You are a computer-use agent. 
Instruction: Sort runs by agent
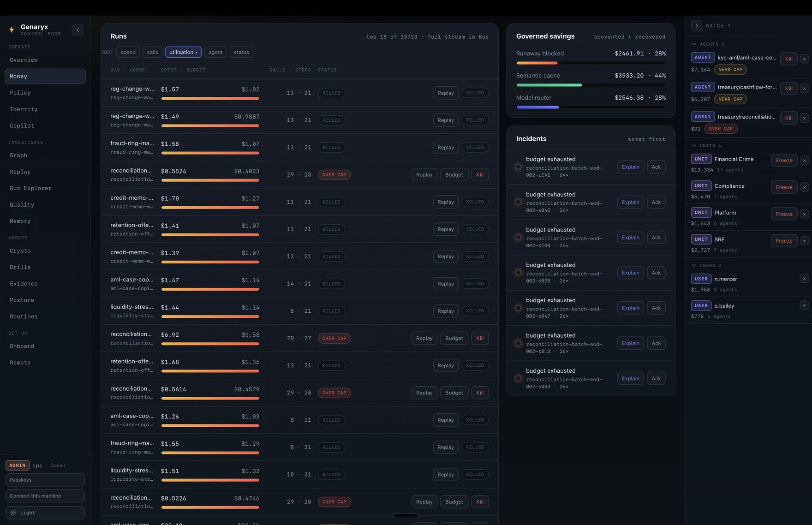click(215, 53)
